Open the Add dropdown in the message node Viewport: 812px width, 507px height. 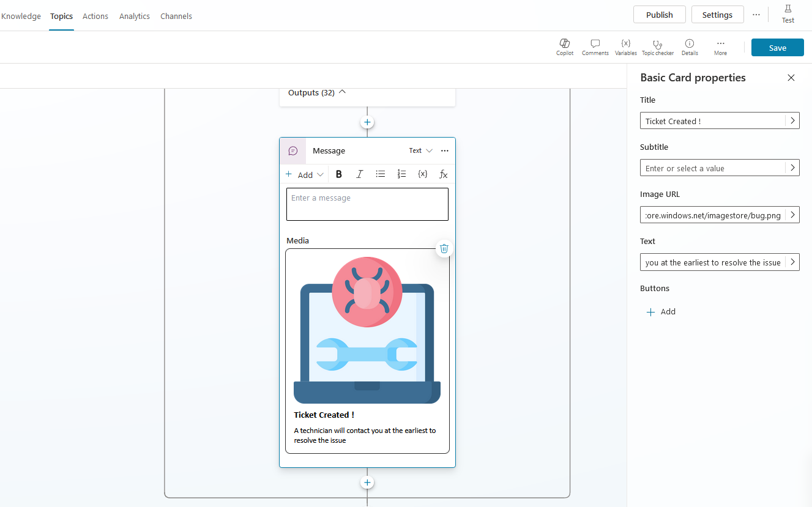point(304,174)
